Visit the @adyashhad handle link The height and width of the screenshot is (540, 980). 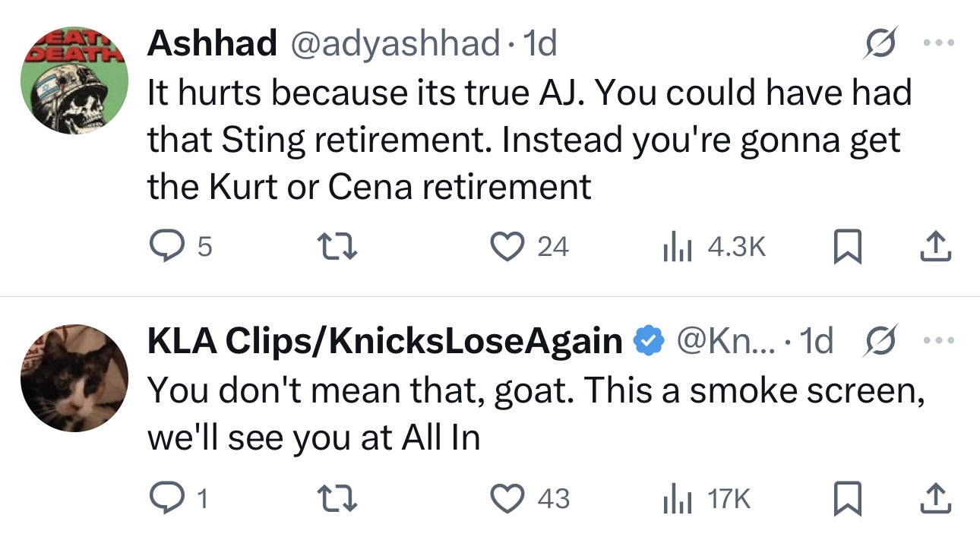point(394,44)
